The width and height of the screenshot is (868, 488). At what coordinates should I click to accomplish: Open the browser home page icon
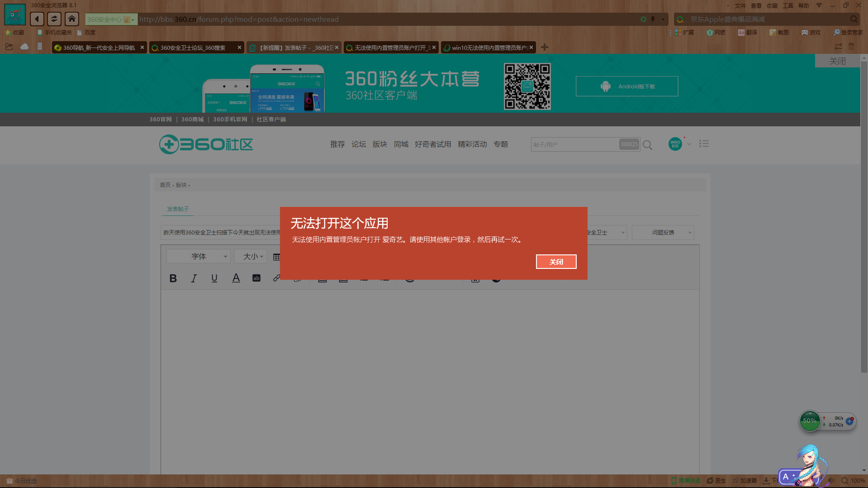[x=71, y=19]
